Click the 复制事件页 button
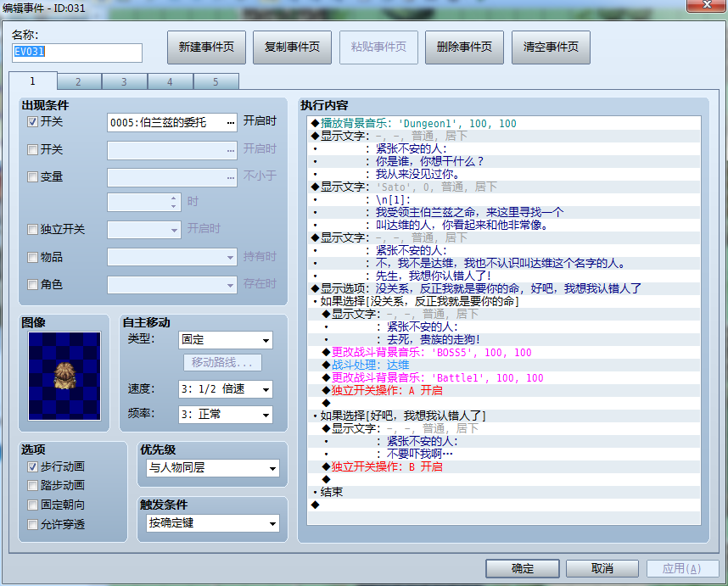Screen dimensions: 728x586 point(292,47)
